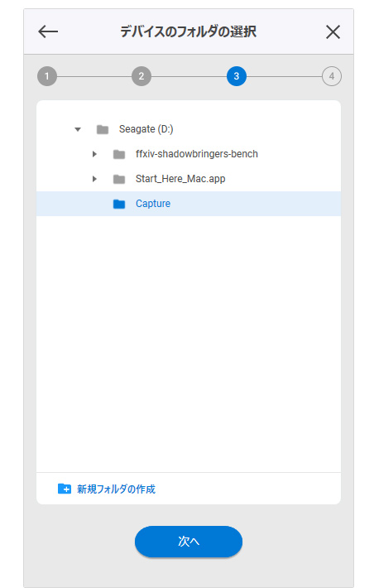Viewport: 374px width, 588px height.
Task: Go back using the left arrow icon
Action: (48, 31)
